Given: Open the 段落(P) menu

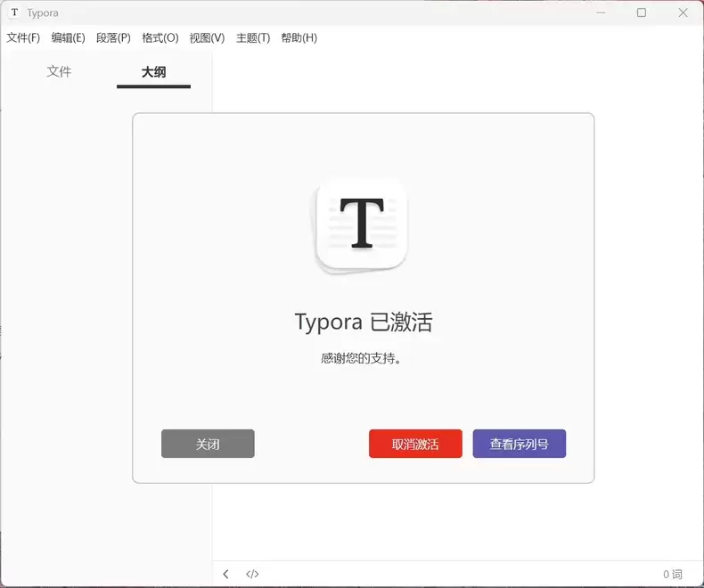Looking at the screenshot, I should point(113,37).
